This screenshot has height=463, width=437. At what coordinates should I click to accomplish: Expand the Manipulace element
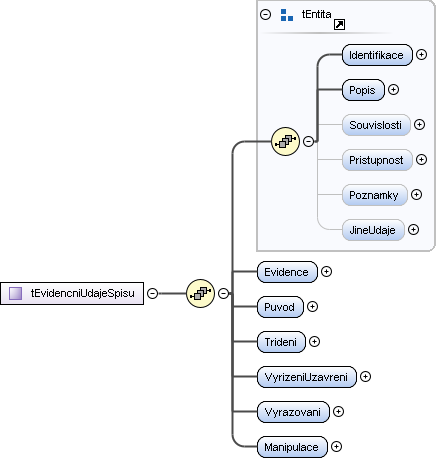(x=336, y=447)
